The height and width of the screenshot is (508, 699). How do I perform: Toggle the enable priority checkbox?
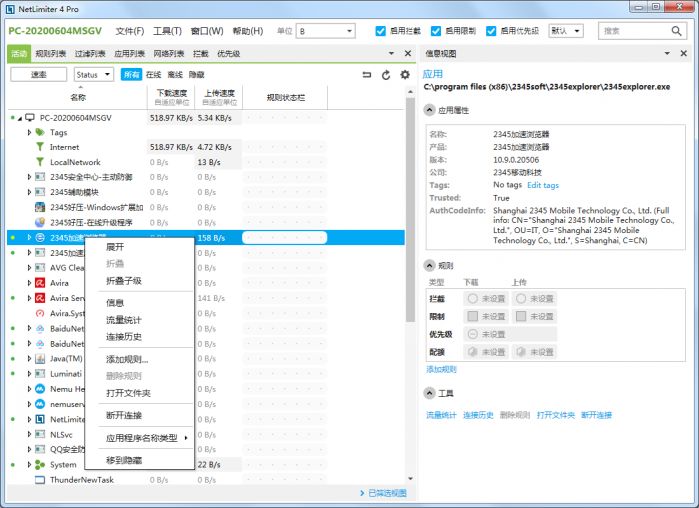[x=491, y=31]
